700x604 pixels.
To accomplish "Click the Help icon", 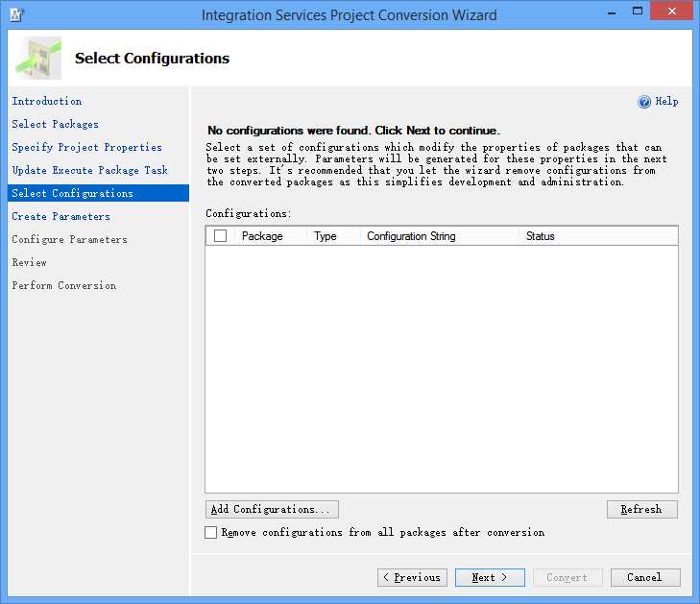I will tap(643, 102).
